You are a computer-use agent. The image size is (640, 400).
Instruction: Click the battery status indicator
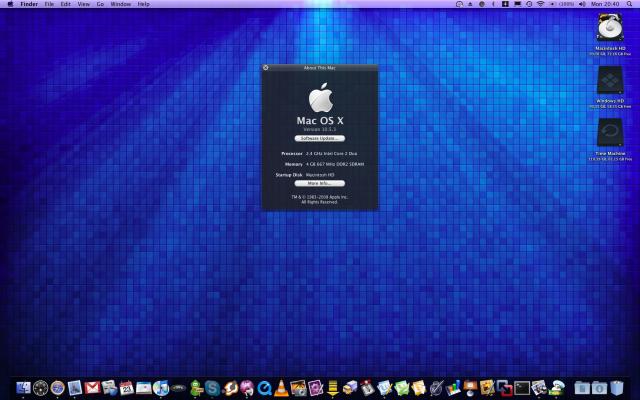coord(562,4)
